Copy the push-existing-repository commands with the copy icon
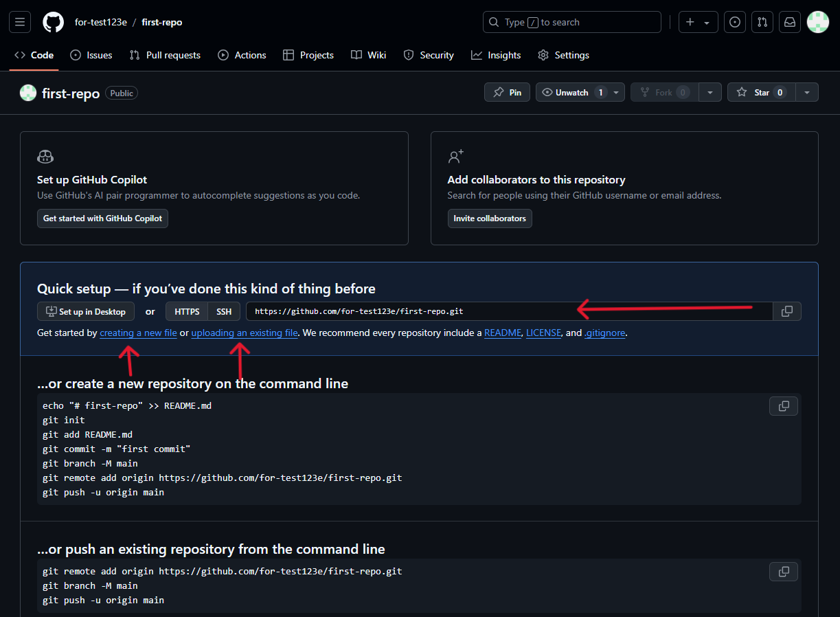The width and height of the screenshot is (840, 617). 783,571
